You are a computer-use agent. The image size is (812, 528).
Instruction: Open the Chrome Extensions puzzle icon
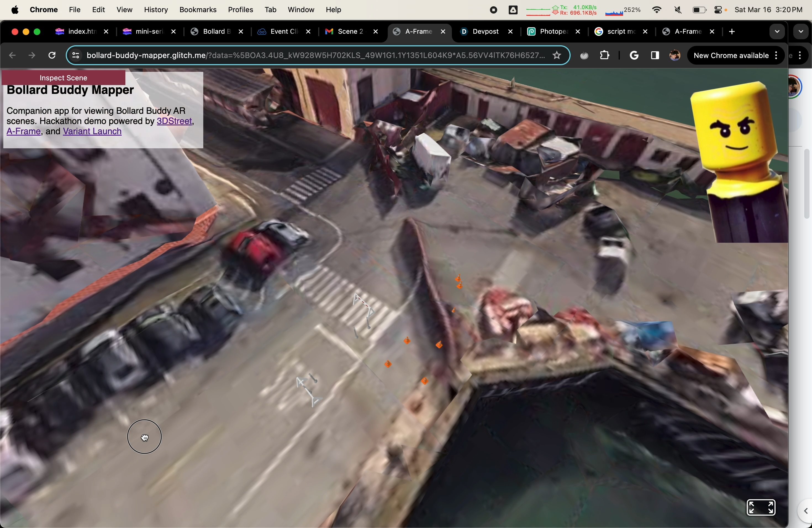[x=604, y=55]
